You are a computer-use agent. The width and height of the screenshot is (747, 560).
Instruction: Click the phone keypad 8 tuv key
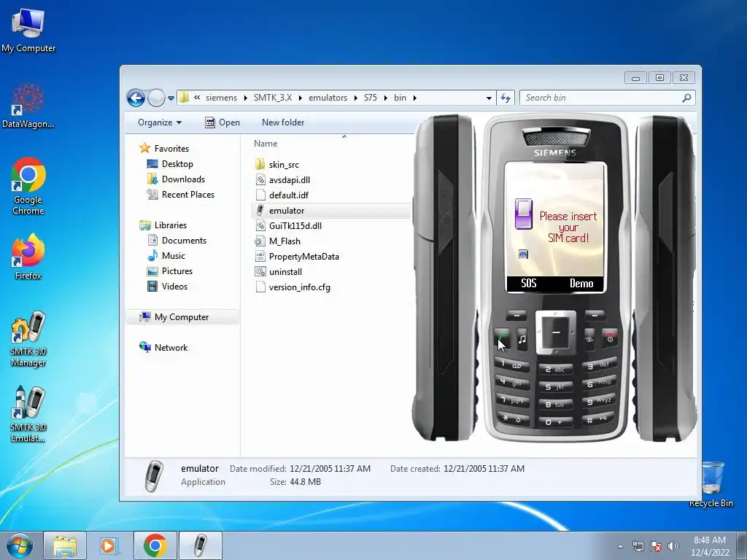(x=555, y=404)
